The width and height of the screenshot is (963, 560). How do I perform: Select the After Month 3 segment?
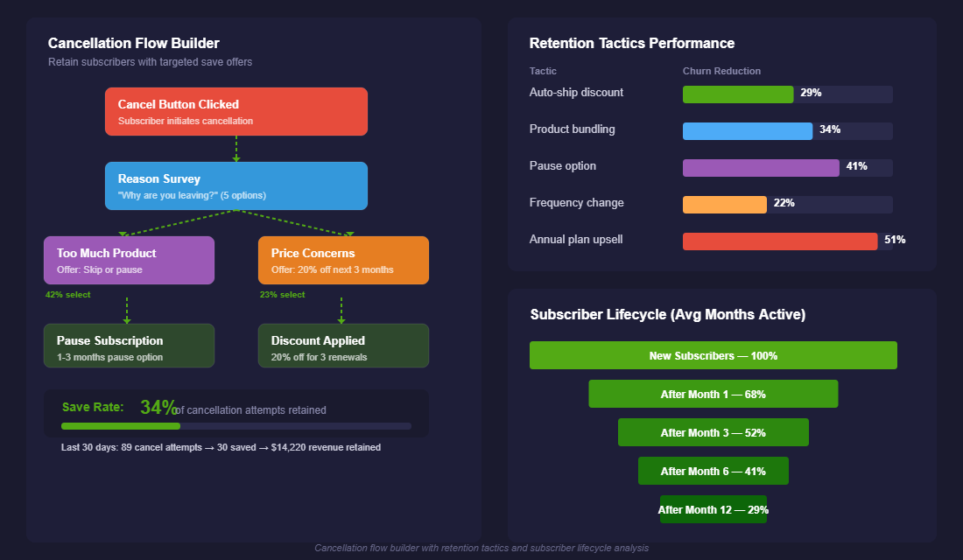click(x=713, y=432)
